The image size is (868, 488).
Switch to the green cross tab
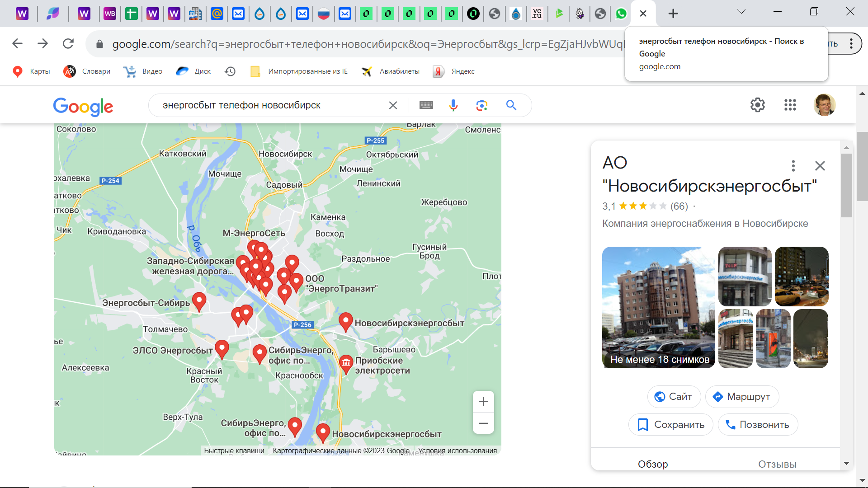[x=131, y=14]
